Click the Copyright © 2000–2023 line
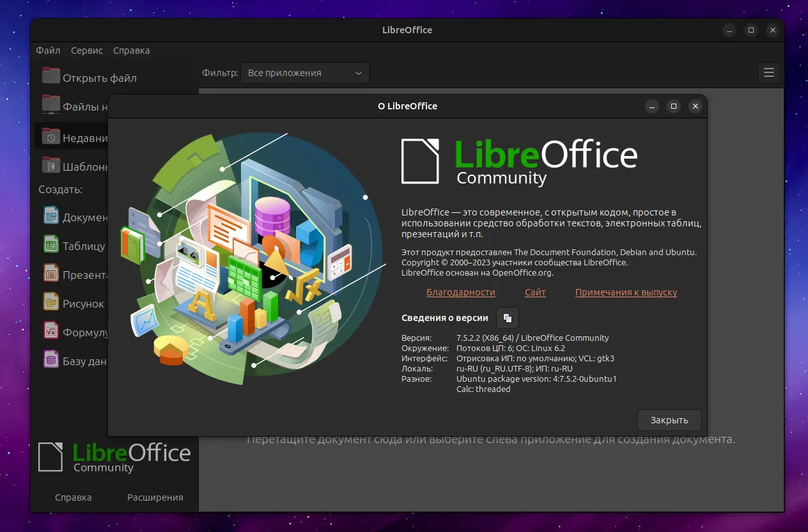Image resolution: width=808 pixels, height=532 pixels. pyautogui.click(x=515, y=262)
